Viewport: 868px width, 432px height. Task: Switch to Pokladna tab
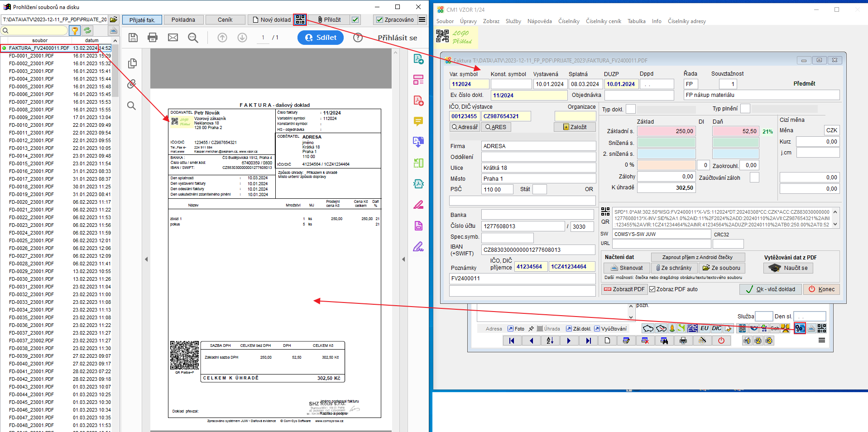click(x=183, y=19)
